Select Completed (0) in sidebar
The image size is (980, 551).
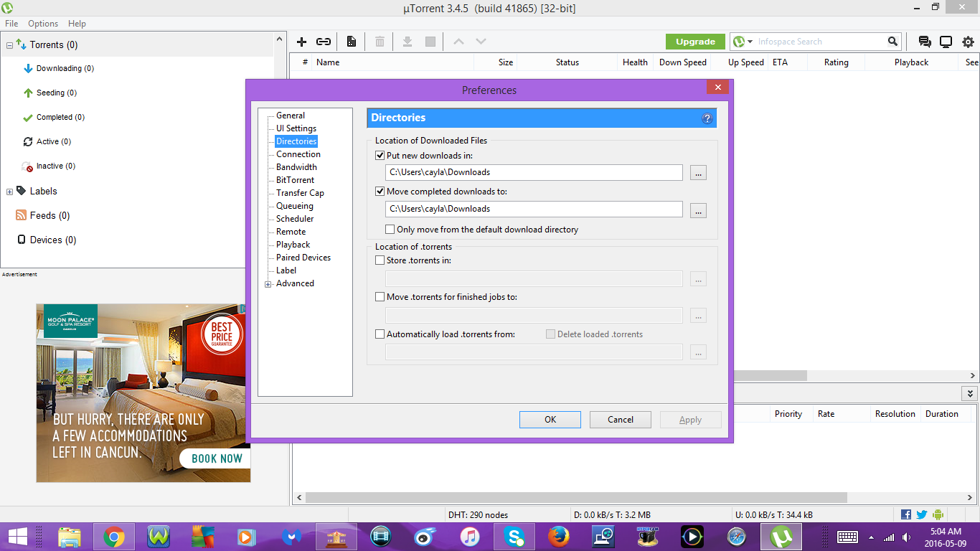tap(61, 118)
